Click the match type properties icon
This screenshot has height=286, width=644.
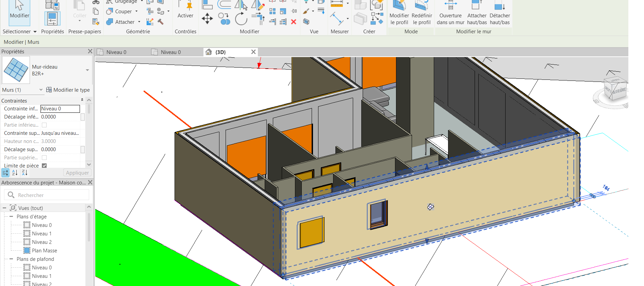(x=96, y=22)
